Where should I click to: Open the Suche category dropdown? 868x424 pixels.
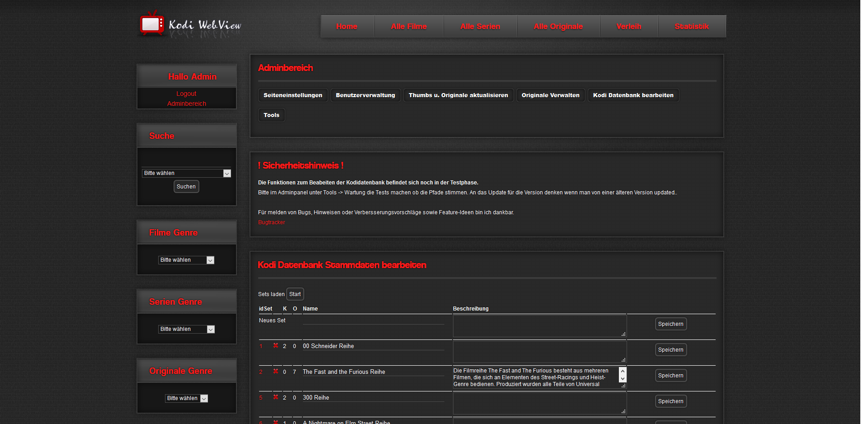(x=186, y=173)
